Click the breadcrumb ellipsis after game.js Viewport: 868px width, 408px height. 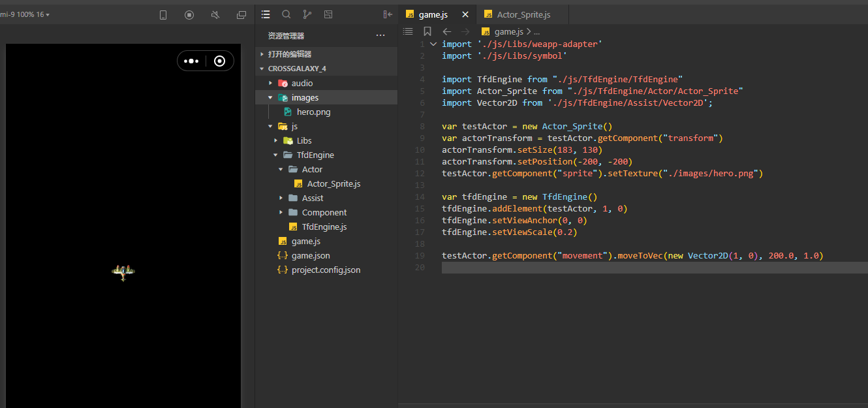click(x=536, y=31)
